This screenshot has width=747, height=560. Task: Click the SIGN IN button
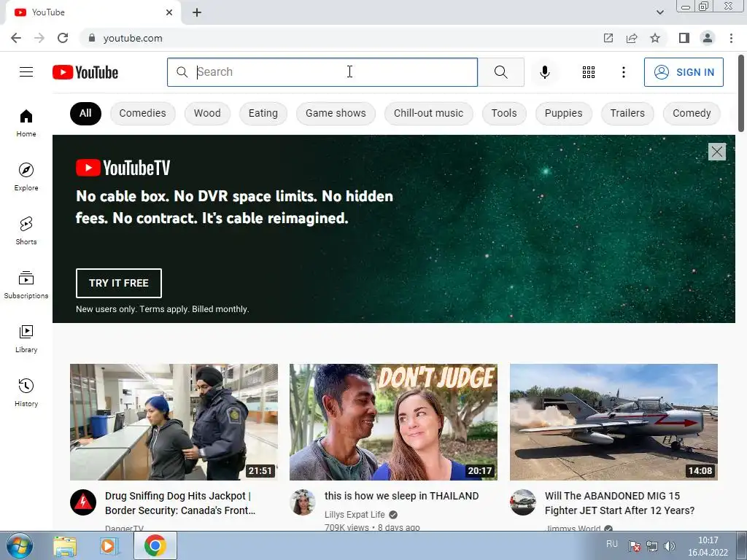(684, 72)
